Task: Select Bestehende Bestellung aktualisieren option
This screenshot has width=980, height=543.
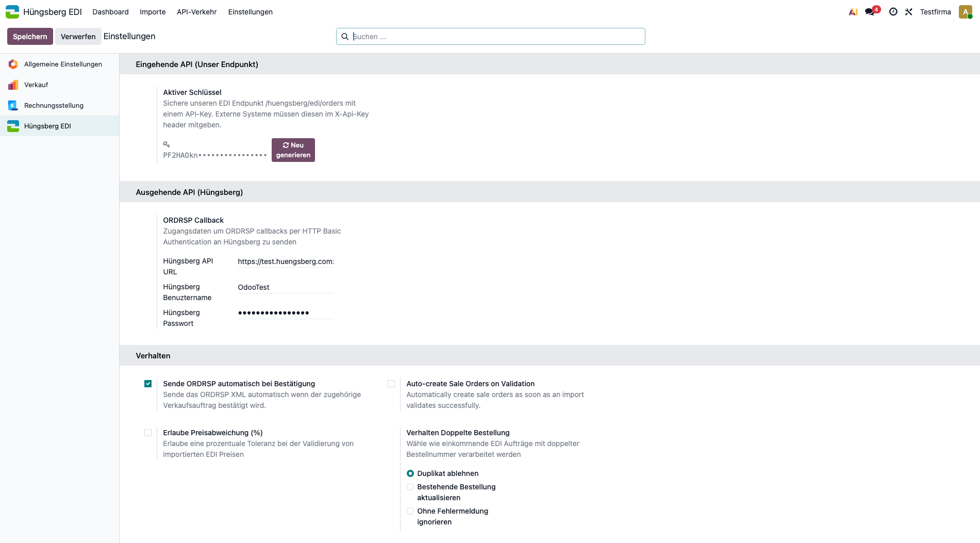Action: tap(410, 487)
